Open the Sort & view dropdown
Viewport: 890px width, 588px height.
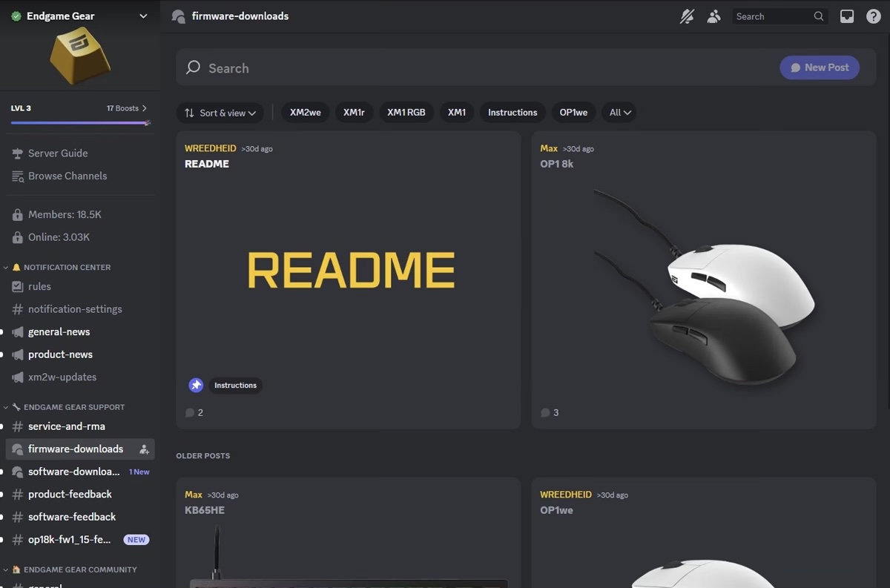point(220,113)
